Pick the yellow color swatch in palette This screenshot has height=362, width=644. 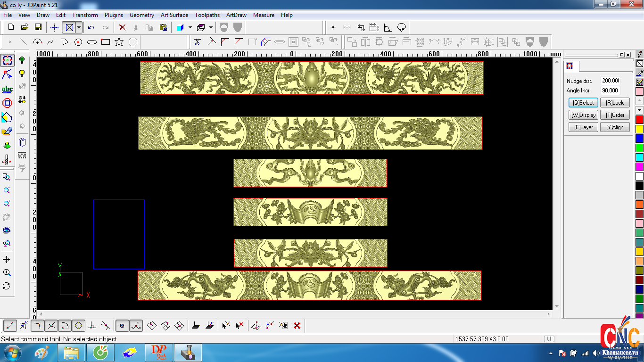click(639, 129)
